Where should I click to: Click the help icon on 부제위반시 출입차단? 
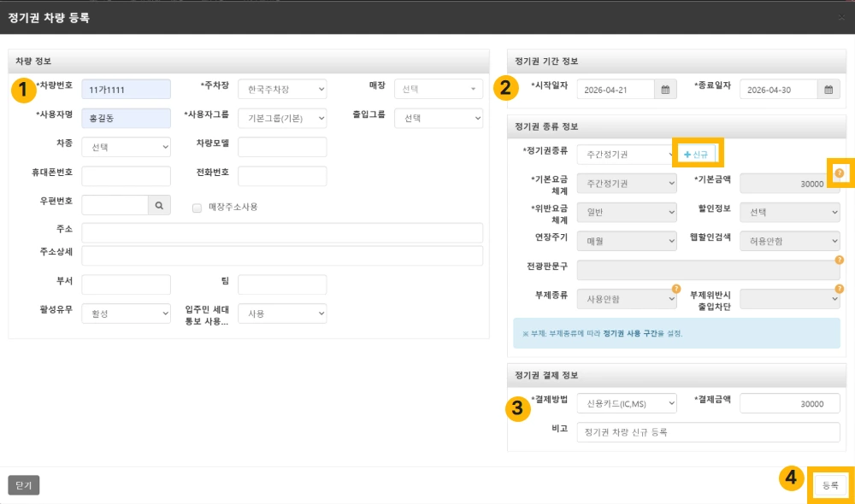840,289
